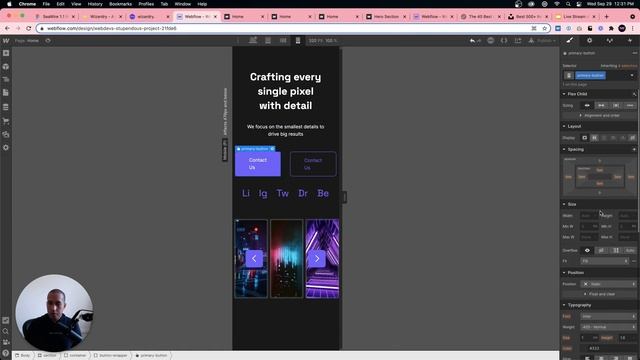The width and height of the screenshot is (640, 360).
Task: Open the Position type dropdown
Action: pos(608,284)
